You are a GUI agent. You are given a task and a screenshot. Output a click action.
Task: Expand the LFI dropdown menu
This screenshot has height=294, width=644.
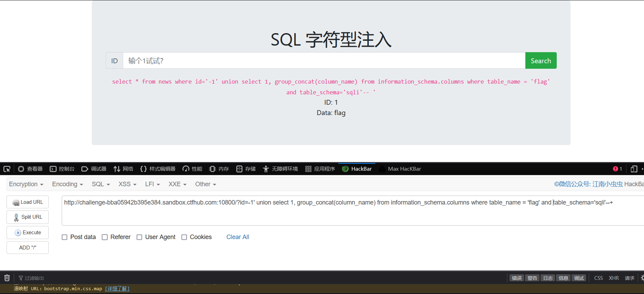tap(152, 184)
